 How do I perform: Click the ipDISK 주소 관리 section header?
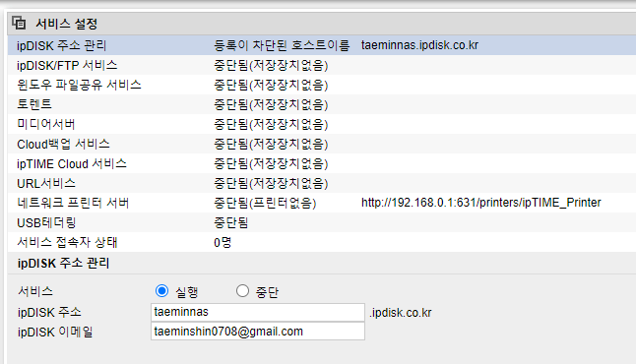[x=63, y=263]
